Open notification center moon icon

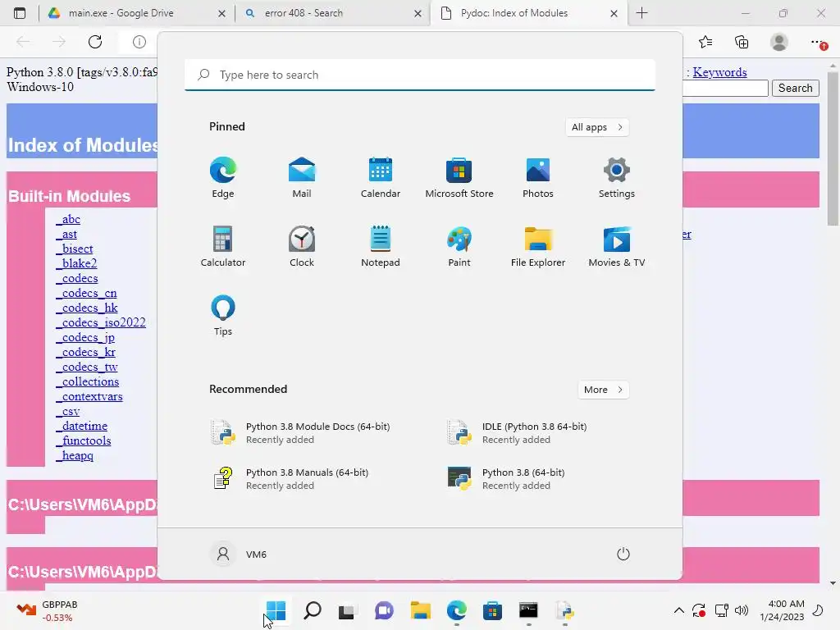click(x=818, y=610)
